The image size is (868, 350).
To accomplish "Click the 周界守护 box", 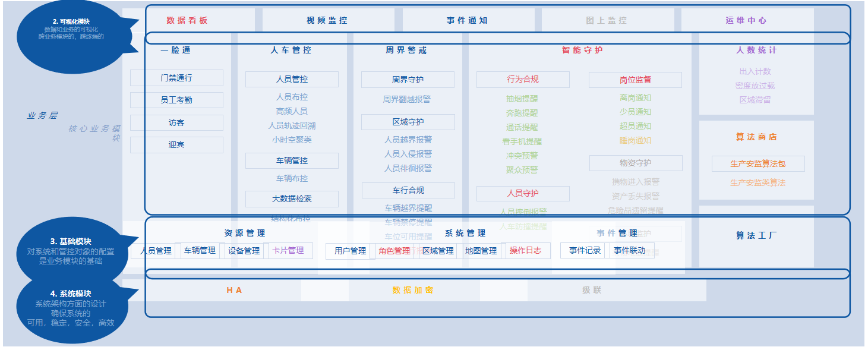I will 408,80.
